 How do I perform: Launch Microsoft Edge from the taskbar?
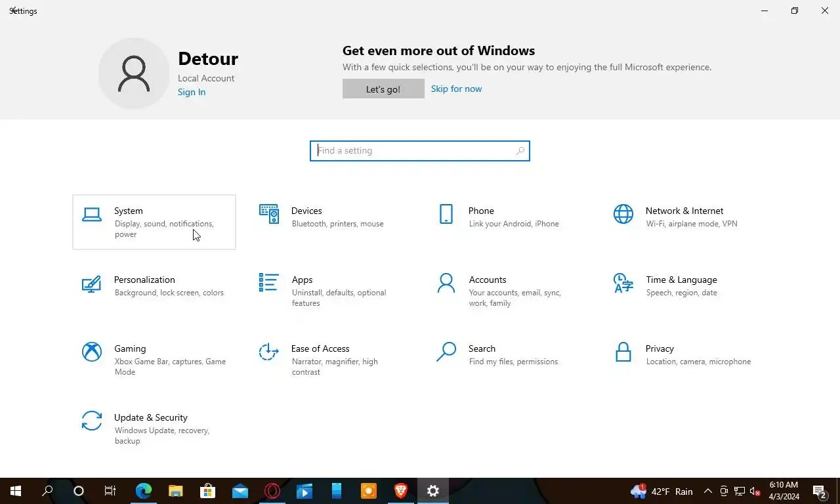(x=144, y=491)
